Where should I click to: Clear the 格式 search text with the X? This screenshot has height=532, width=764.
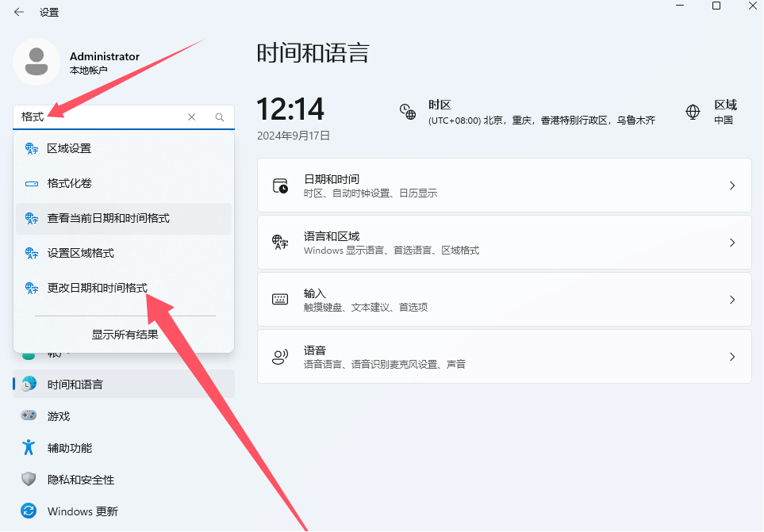click(191, 116)
